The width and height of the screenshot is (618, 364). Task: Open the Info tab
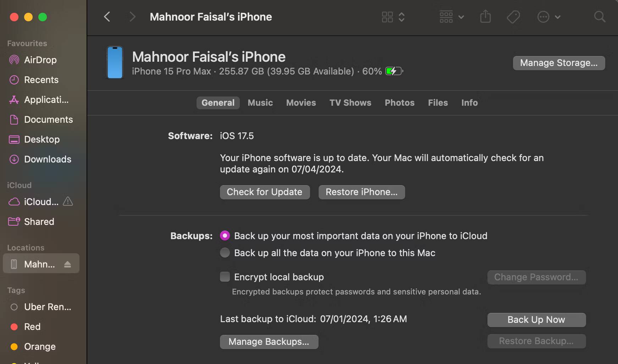pyautogui.click(x=469, y=103)
